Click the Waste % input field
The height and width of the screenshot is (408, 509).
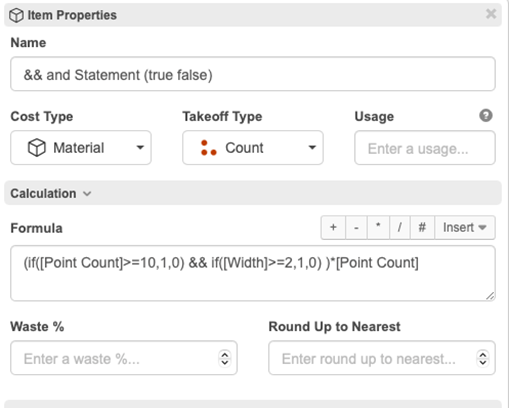click(124, 358)
